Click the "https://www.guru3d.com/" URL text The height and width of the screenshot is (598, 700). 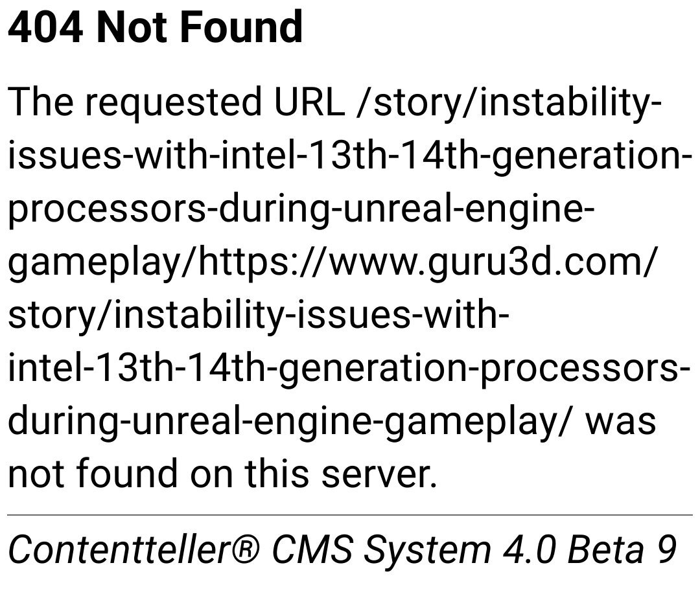pos(428,262)
